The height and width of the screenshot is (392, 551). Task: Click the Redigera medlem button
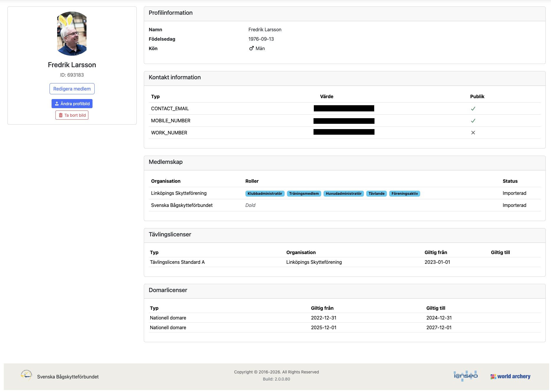[x=72, y=89]
